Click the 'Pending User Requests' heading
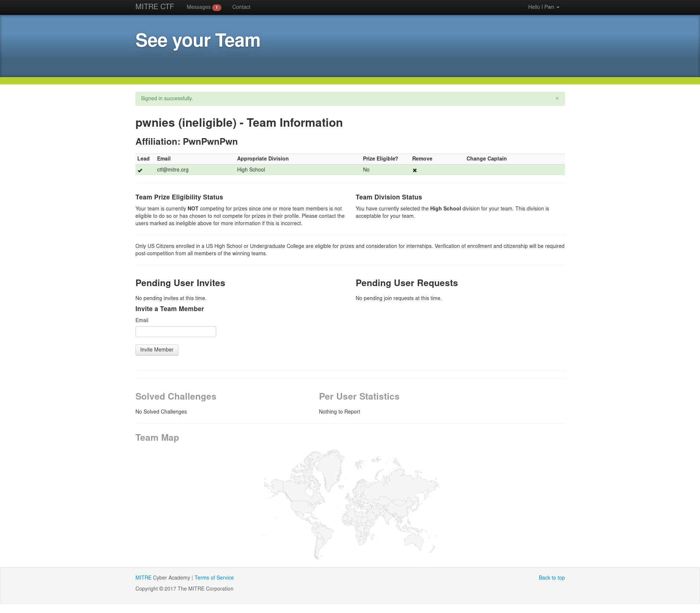700x613 pixels. click(407, 283)
